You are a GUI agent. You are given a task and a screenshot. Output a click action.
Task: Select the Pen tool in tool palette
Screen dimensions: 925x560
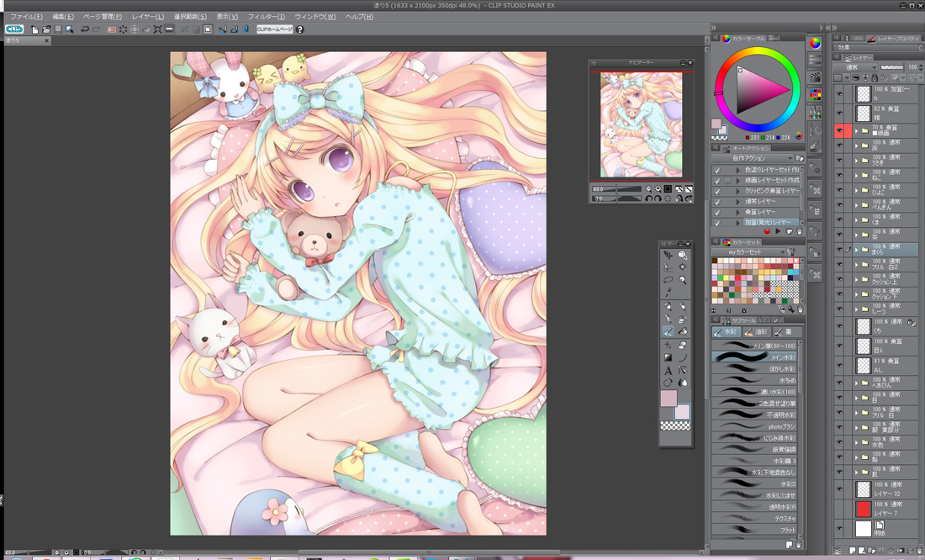coord(668,306)
